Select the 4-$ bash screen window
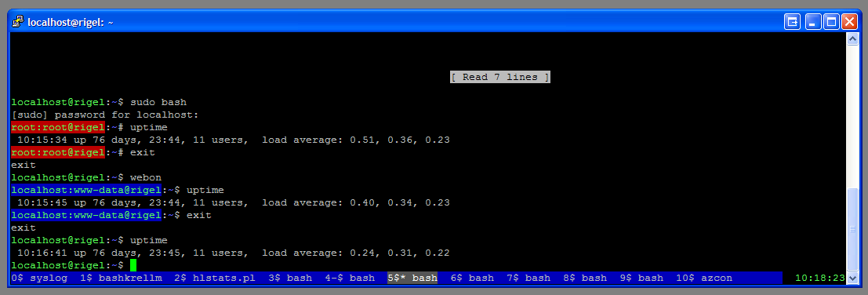The height and width of the screenshot is (295, 868). coord(350,278)
